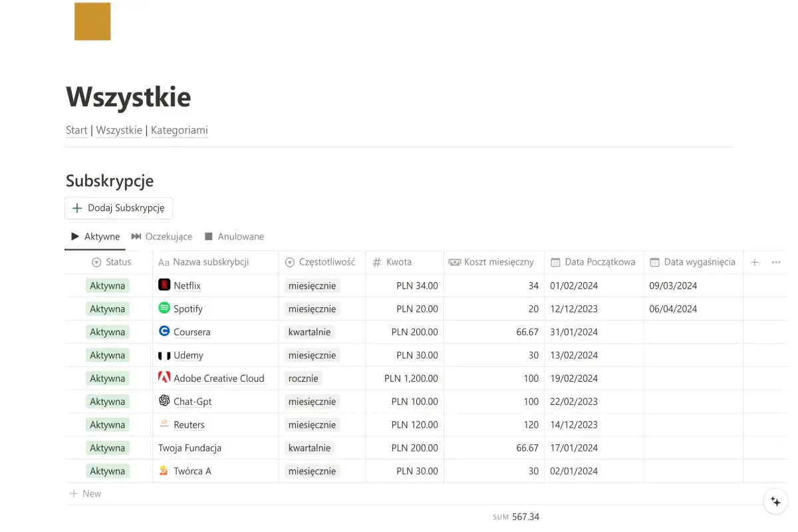798x532 pixels.
Task: Open the AI assistant sparkle button
Action: (775, 501)
